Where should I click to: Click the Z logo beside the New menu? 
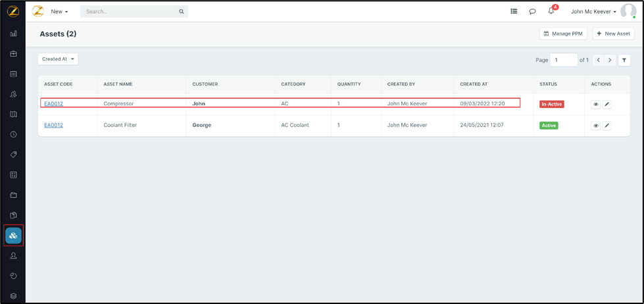37,11
